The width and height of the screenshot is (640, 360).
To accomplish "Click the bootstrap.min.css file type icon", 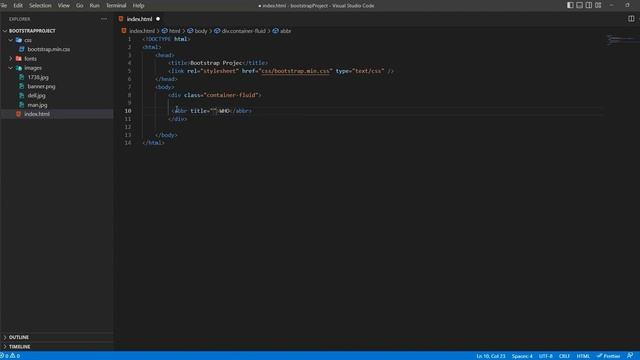I will pyautogui.click(x=22, y=49).
